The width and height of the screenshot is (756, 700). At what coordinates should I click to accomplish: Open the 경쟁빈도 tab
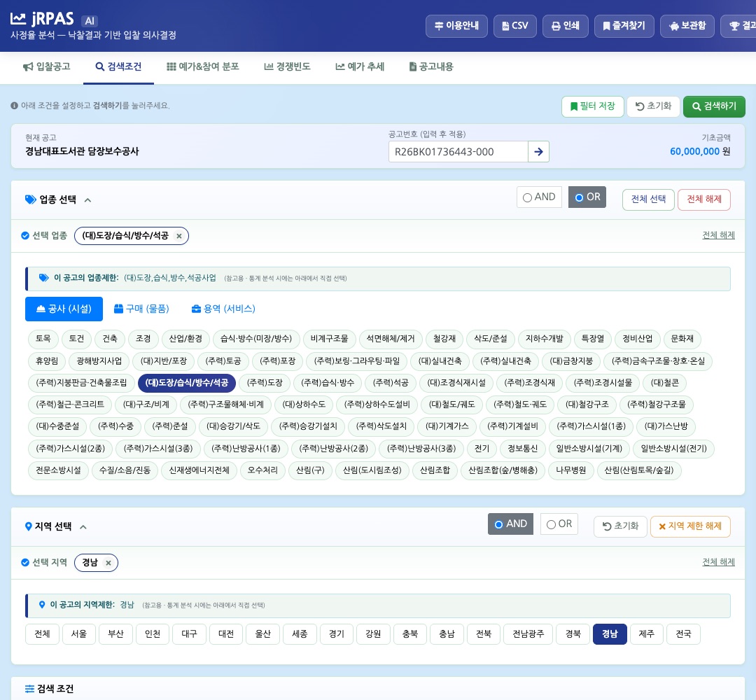(288, 67)
